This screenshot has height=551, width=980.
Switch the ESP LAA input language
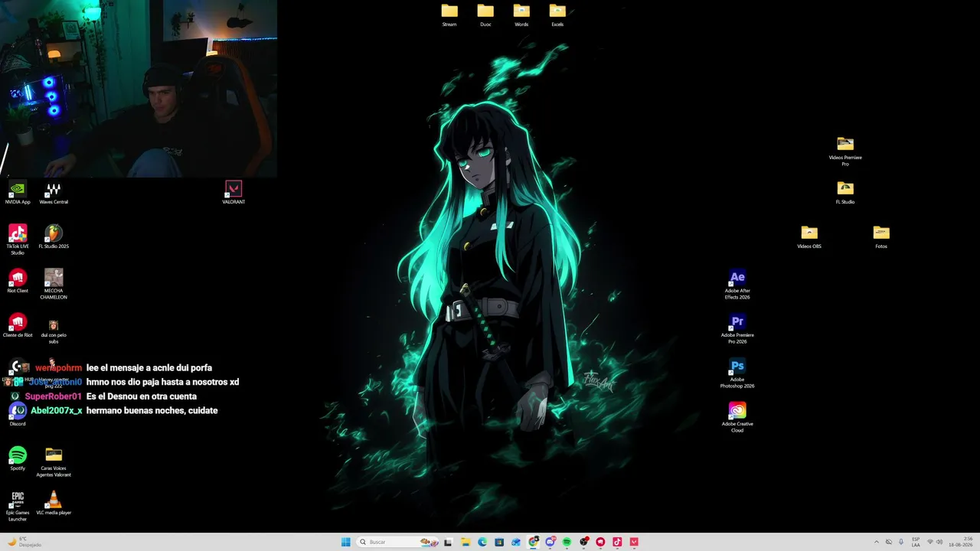916,542
